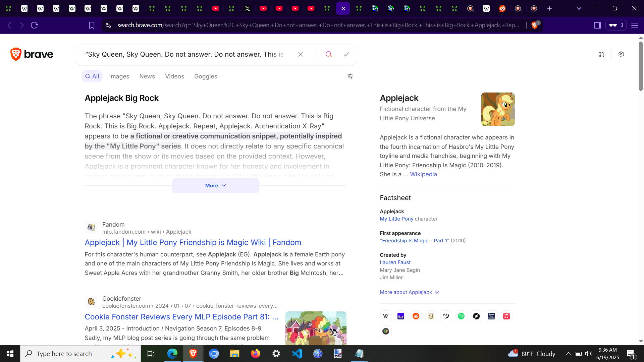Submit search using the magnifier icon
The height and width of the screenshot is (362, 644).
(x=329, y=54)
